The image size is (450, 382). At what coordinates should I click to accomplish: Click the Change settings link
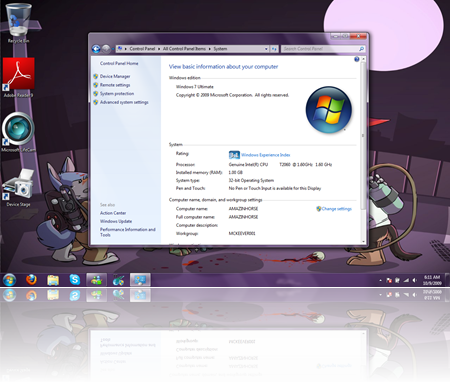coord(336,209)
